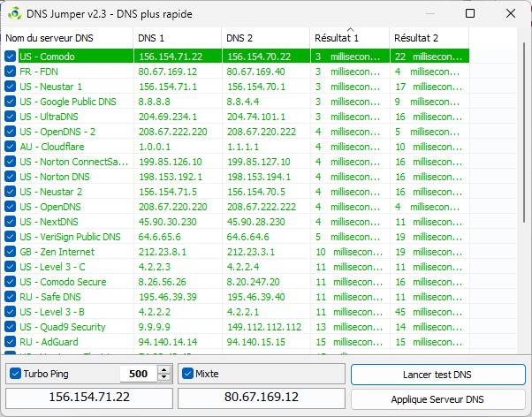The height and width of the screenshot is (417, 532).
Task: Click the DNS Jumper app icon in title bar
Action: (15, 13)
